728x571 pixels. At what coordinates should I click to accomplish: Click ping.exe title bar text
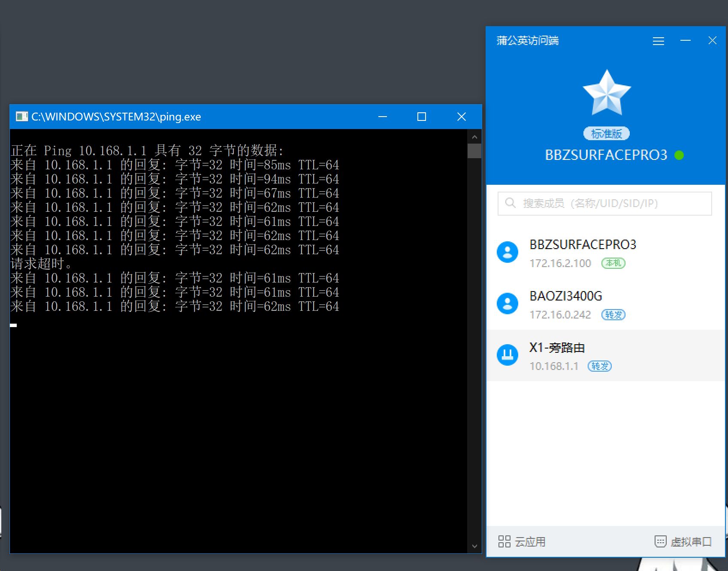[116, 117]
